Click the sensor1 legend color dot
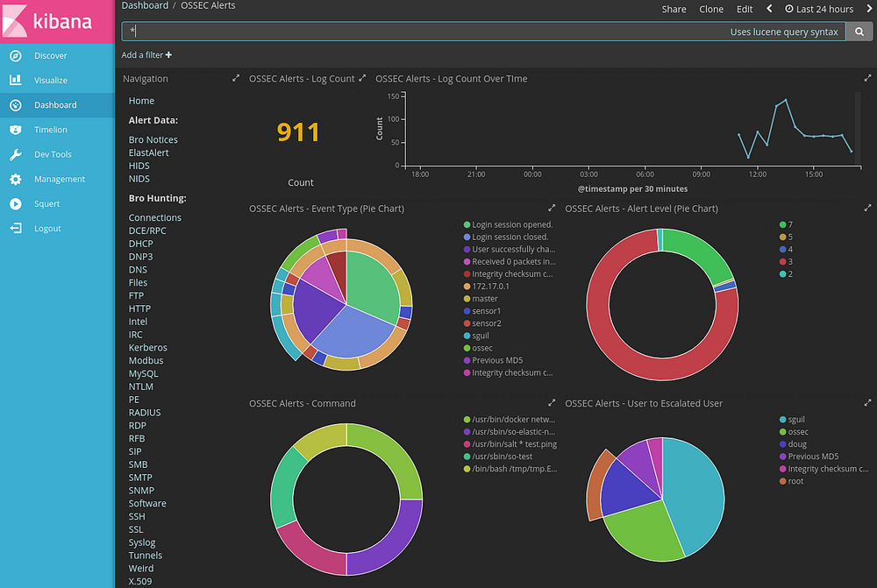The image size is (877, 588). coord(467,311)
